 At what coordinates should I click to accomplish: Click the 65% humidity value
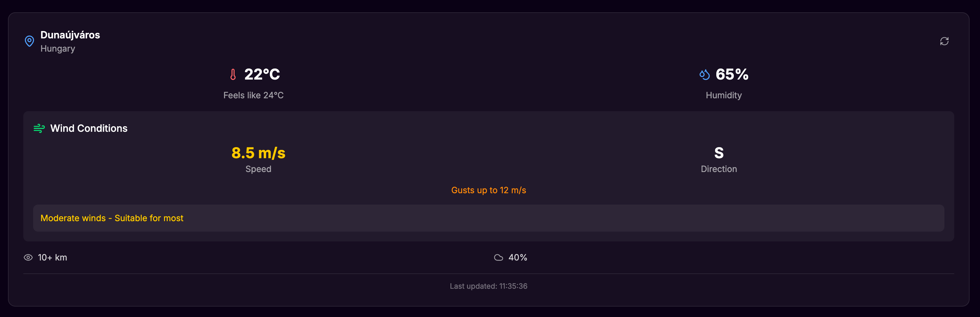coord(732,74)
